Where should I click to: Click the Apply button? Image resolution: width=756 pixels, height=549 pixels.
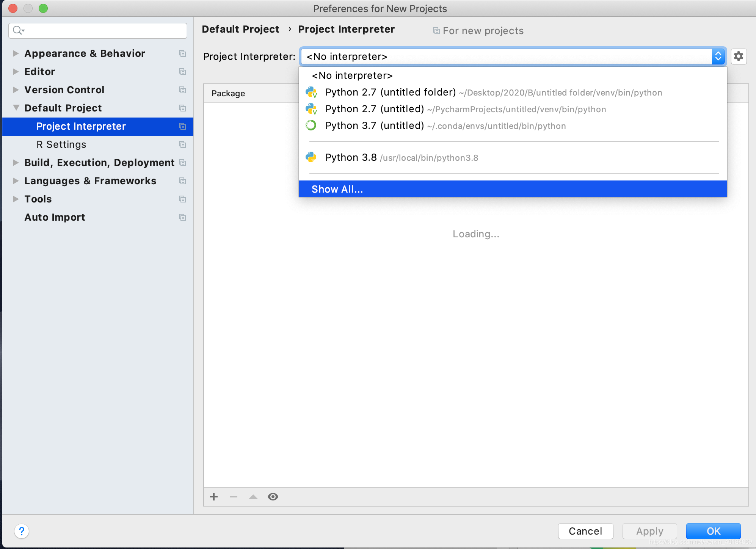tap(649, 531)
